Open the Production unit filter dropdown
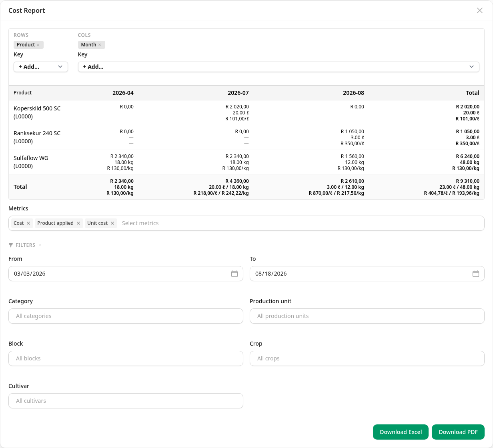Viewport: 493px width, 448px height. click(367, 316)
